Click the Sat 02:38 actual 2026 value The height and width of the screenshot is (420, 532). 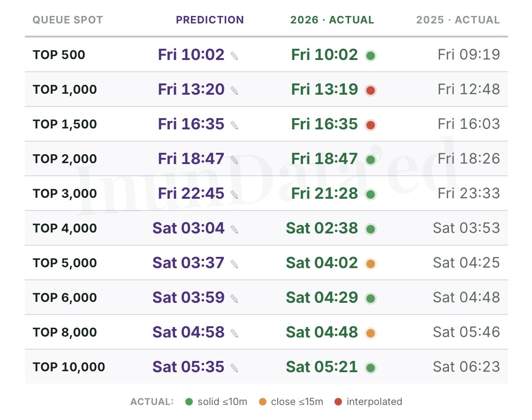(322, 228)
